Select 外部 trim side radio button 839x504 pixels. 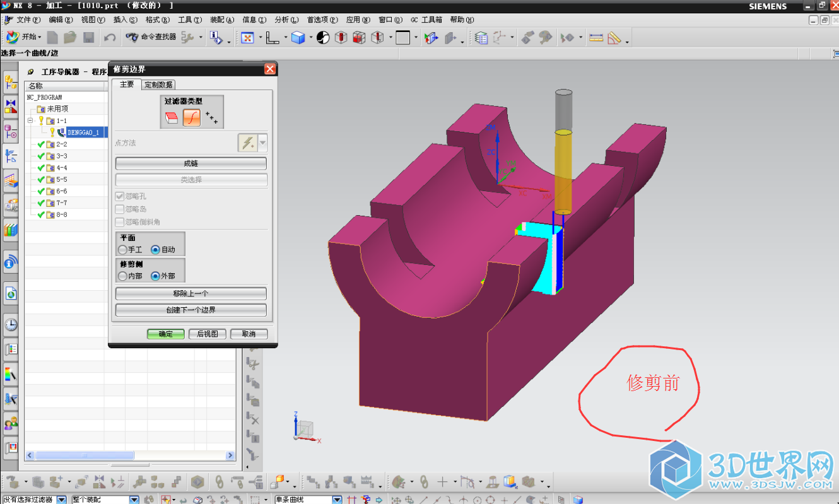tap(155, 276)
